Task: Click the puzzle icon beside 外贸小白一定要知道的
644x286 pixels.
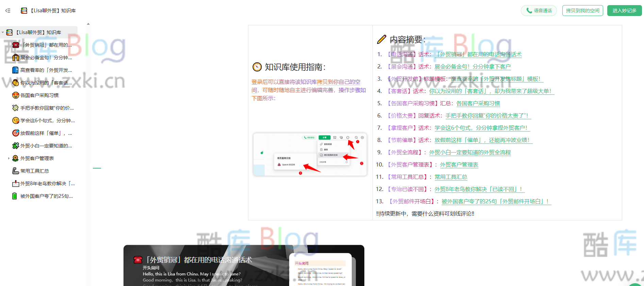Action: tap(15, 146)
